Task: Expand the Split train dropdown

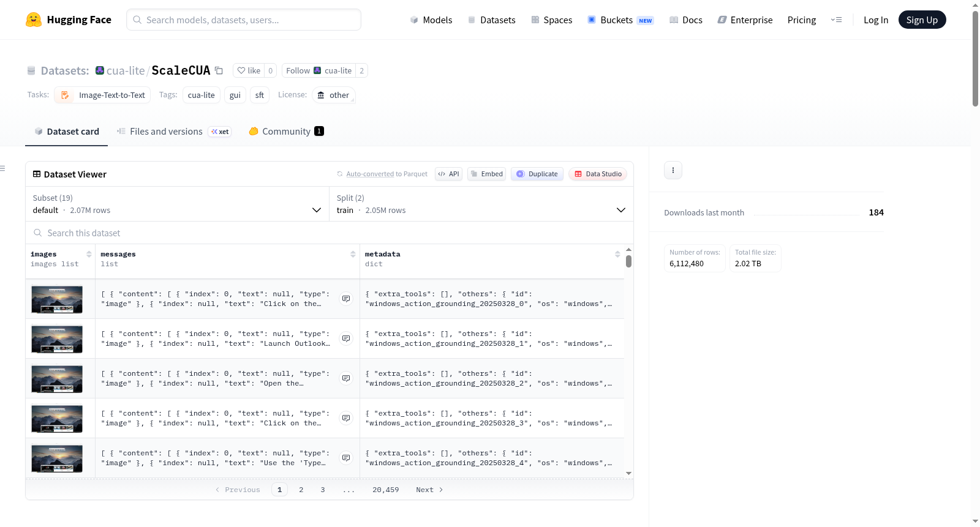Action: 481,204
